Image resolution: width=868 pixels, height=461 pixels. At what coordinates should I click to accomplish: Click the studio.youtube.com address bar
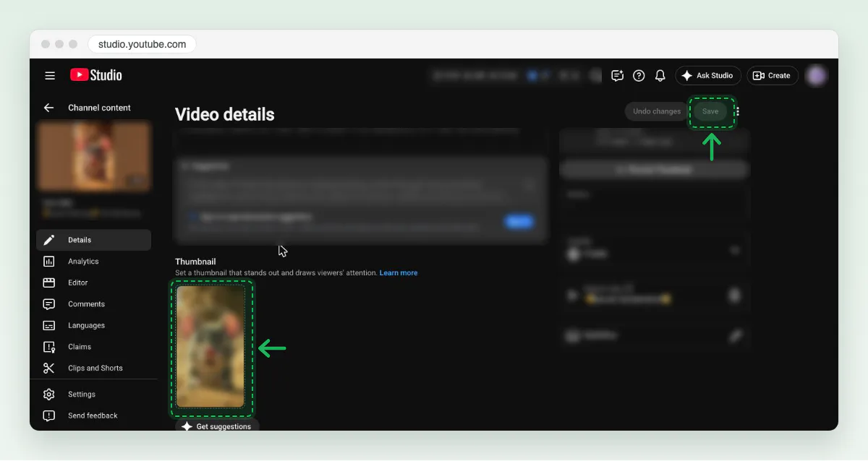tap(142, 44)
